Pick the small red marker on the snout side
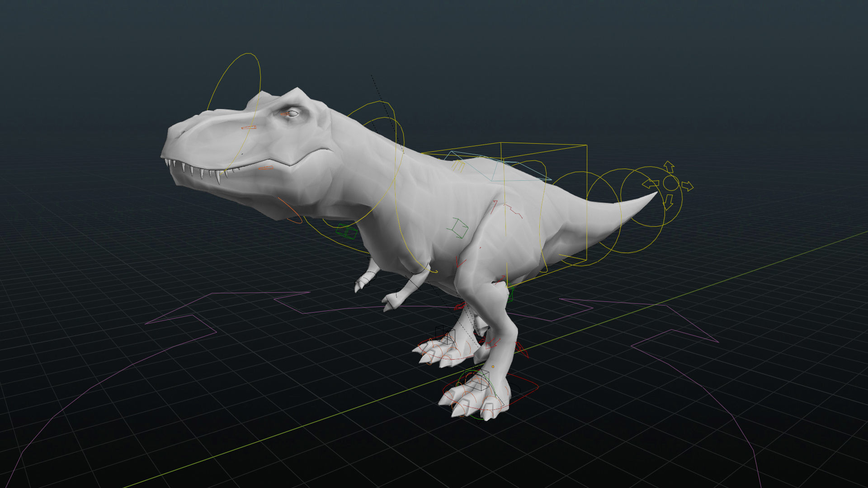The image size is (868, 488). tap(249, 127)
